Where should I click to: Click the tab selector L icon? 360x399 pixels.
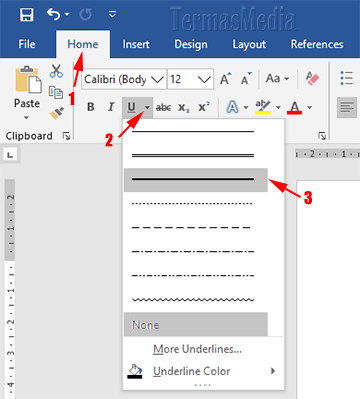pyautogui.click(x=10, y=155)
